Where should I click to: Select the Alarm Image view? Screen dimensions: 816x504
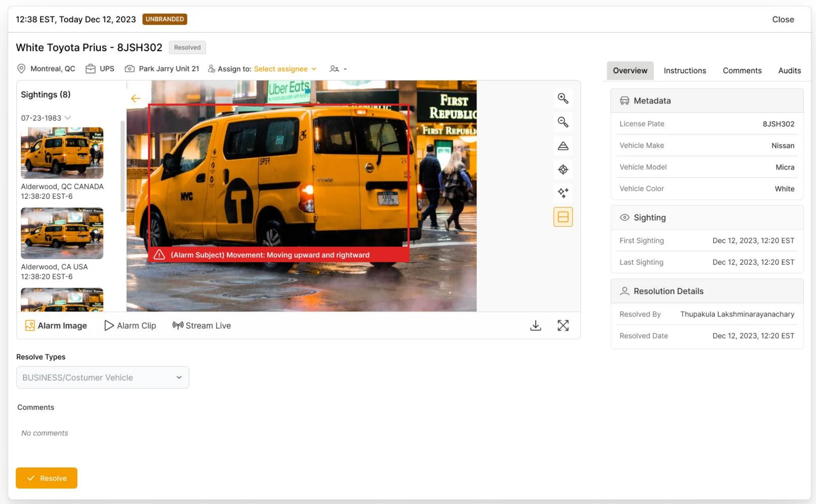(56, 325)
